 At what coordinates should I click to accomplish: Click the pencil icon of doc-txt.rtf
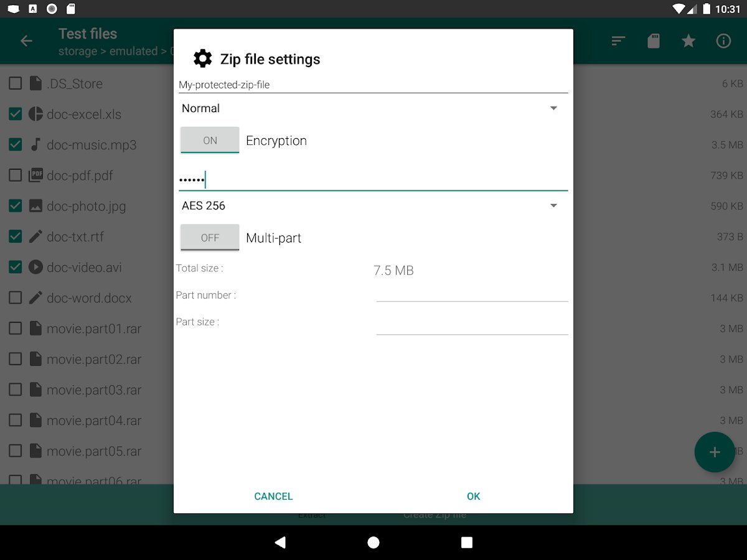[x=35, y=236]
